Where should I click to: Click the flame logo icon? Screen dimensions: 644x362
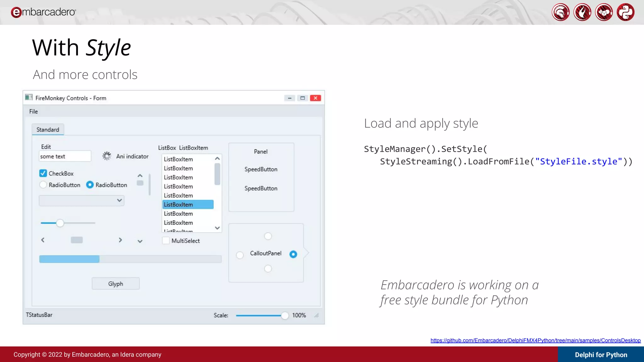582,13
